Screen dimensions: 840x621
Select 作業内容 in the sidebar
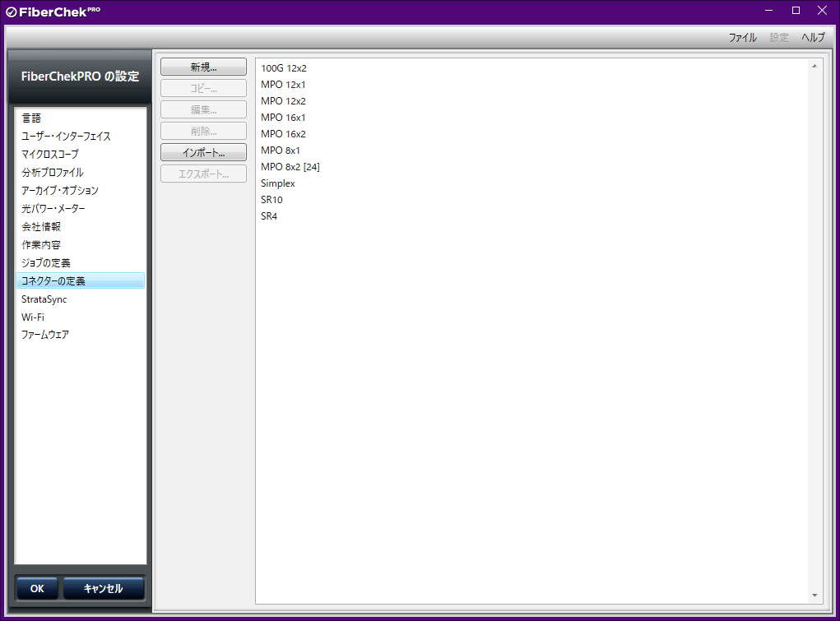(x=81, y=245)
